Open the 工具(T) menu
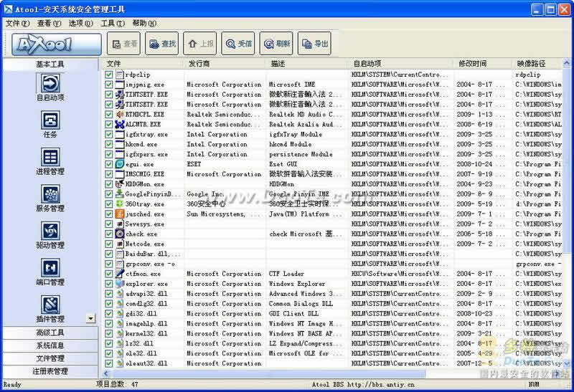This screenshot has width=574, height=392. (113, 24)
